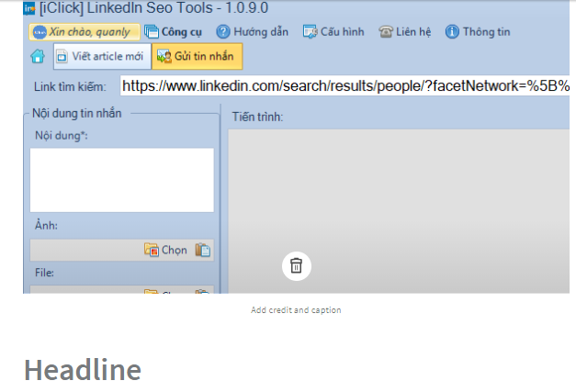576x392 pixels.
Task: Click the window title '[iClick] LinkedIn Seo Tools'
Action: point(154,7)
